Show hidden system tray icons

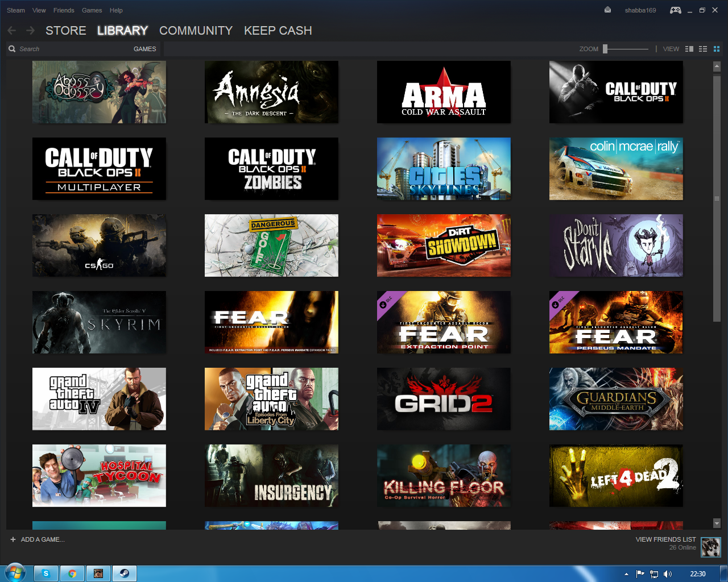(626, 574)
